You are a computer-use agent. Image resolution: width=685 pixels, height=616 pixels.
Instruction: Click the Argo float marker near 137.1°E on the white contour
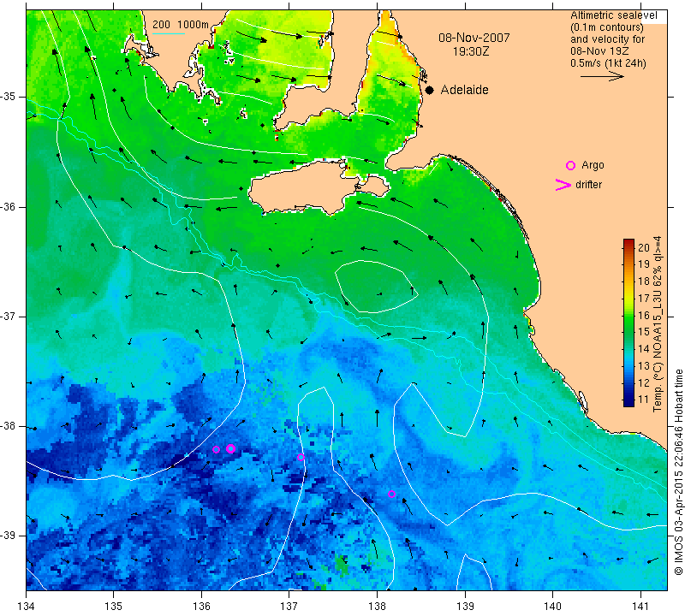click(x=301, y=457)
